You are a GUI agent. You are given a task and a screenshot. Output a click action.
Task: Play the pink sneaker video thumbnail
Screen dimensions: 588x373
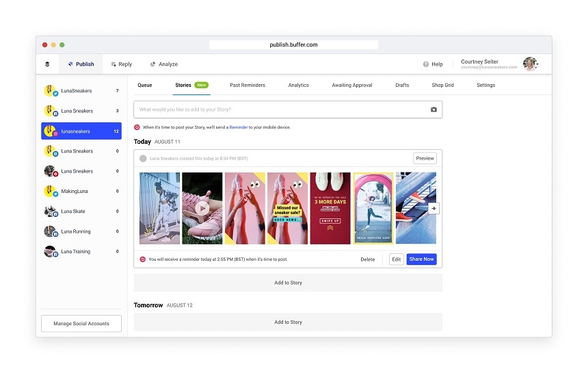pyautogui.click(x=202, y=208)
